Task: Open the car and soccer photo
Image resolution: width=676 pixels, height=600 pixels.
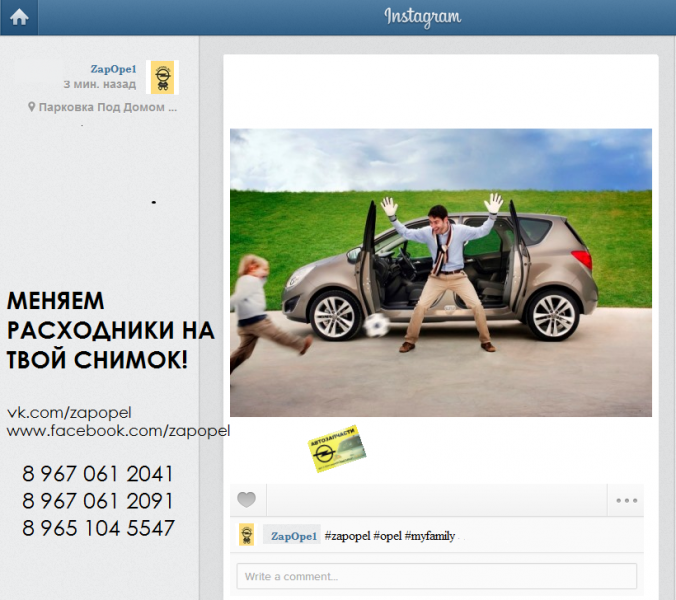Action: [x=440, y=272]
